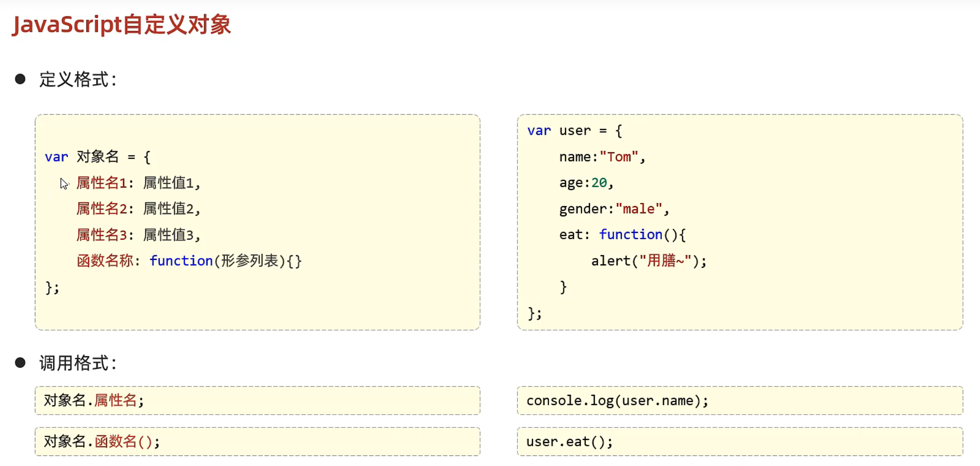Image resolution: width=980 pixels, height=466 pixels.
Task: Click the "console.log(user.name);" box
Action: 740,400
